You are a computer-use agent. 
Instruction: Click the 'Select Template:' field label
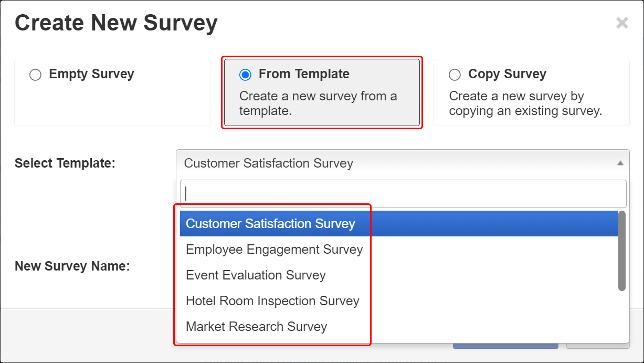pos(65,163)
